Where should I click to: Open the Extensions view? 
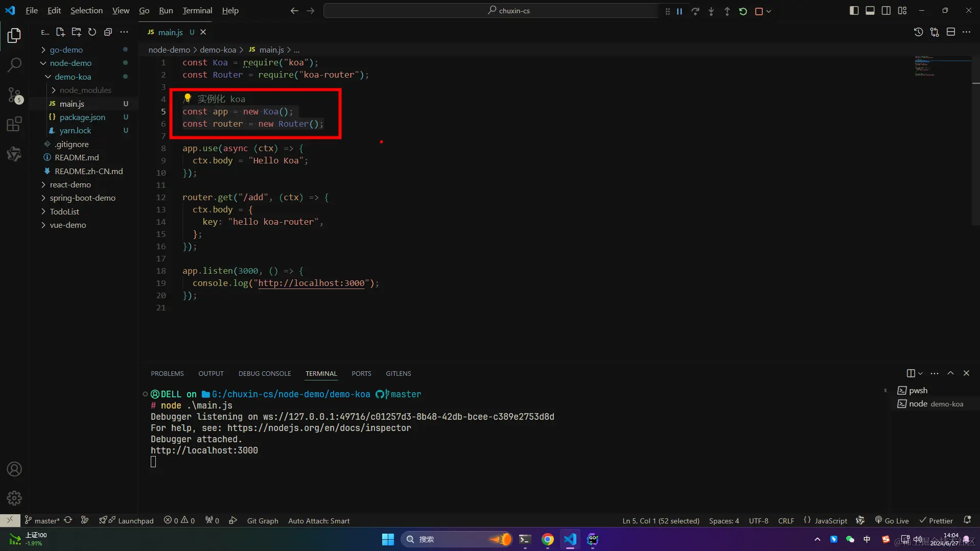14,124
